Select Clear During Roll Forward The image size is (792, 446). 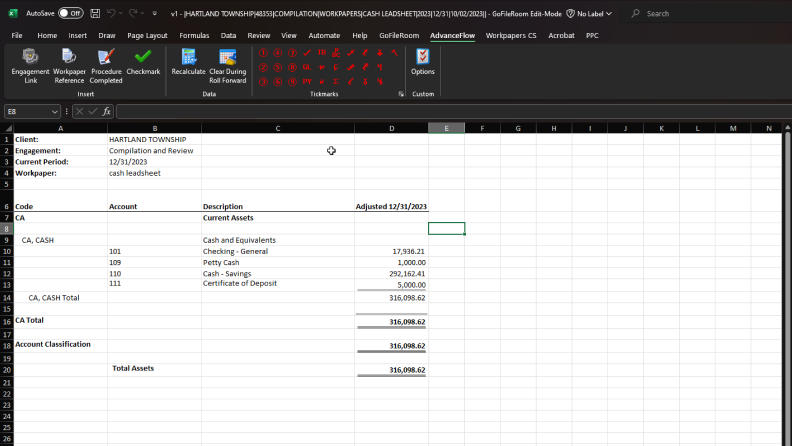[227, 63]
